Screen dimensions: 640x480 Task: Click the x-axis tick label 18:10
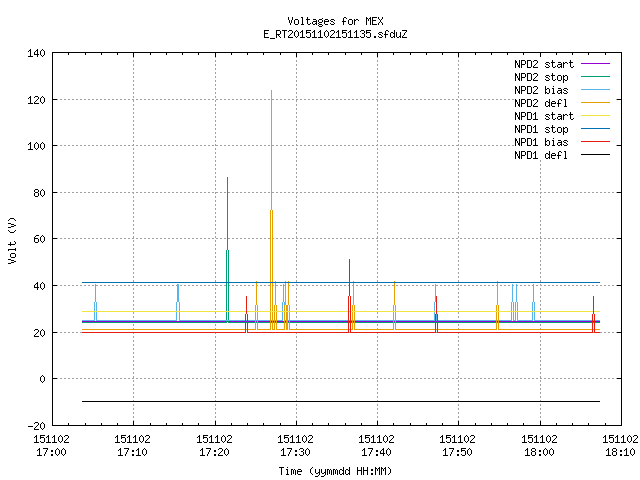tap(620, 452)
